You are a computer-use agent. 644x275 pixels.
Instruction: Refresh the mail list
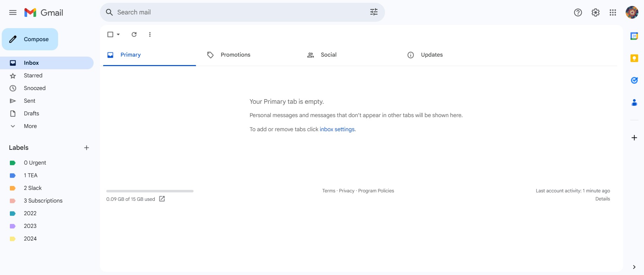click(x=134, y=34)
